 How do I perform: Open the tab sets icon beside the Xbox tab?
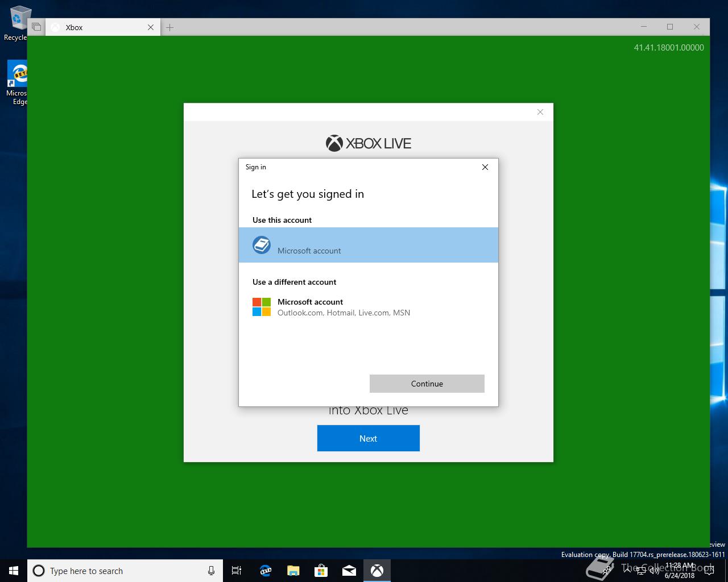[36, 27]
